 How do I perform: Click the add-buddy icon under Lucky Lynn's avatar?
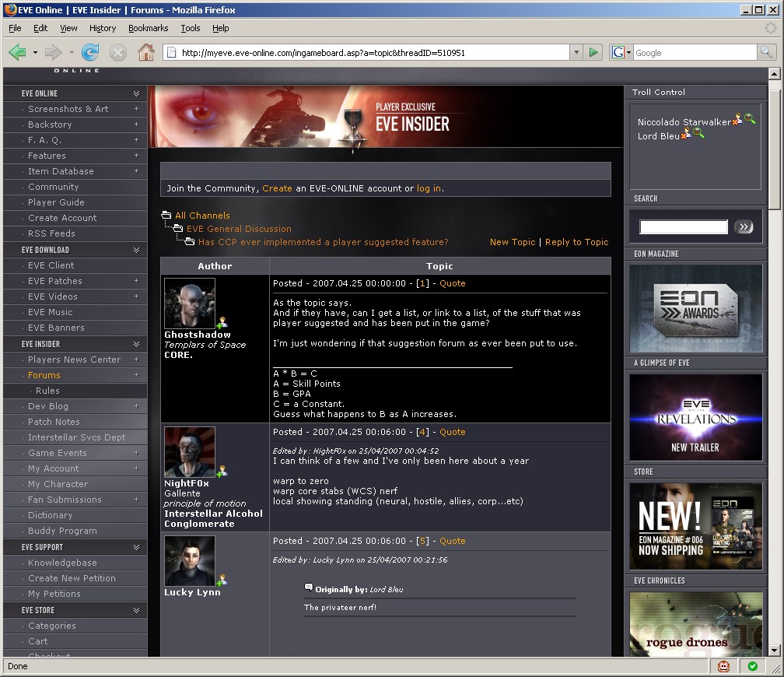pos(222,580)
